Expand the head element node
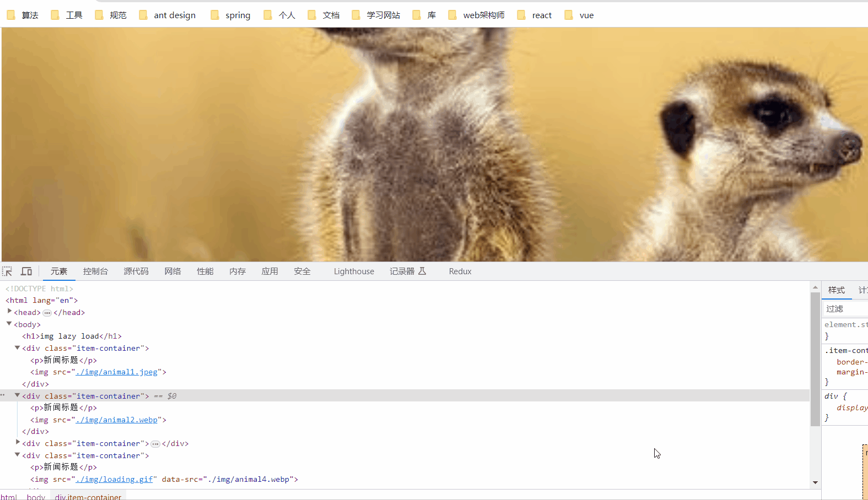Image resolution: width=868 pixels, height=500 pixels. (9, 312)
